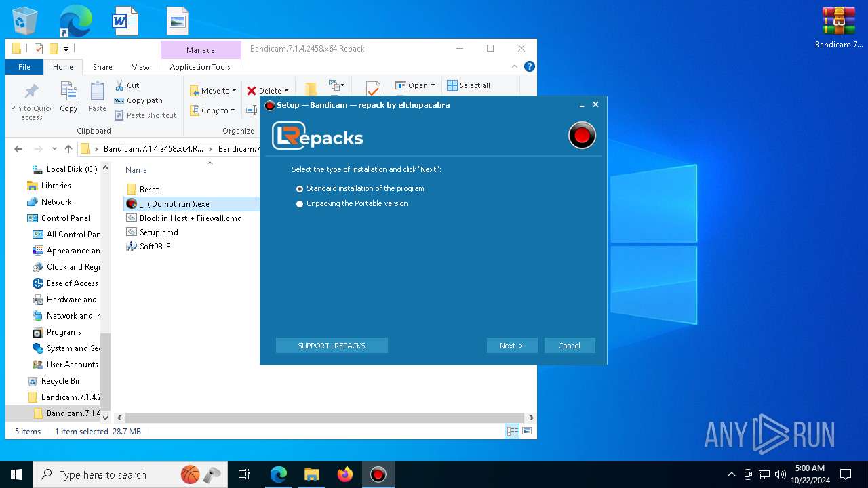Click Copy path in ribbon

(138, 100)
